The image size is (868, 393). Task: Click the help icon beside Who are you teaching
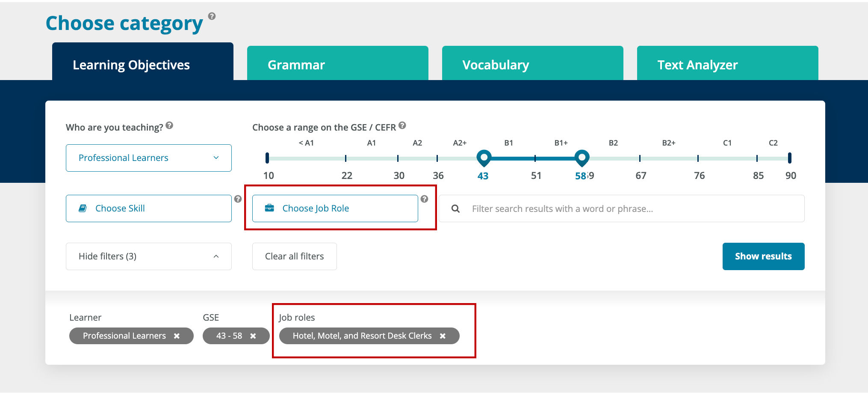coord(169,125)
